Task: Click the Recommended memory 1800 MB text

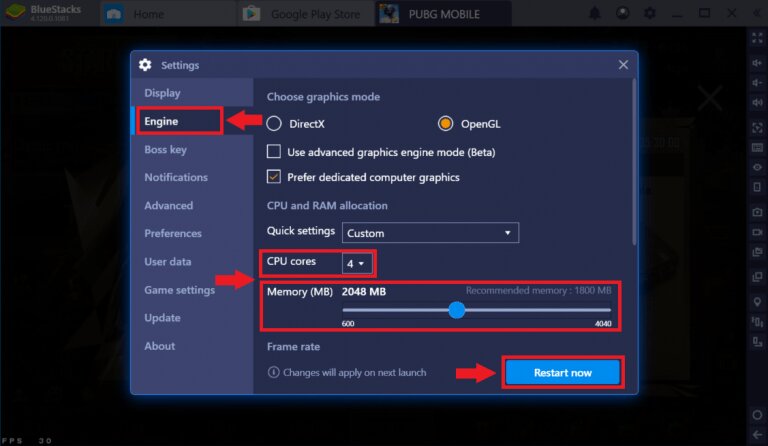Action: [x=538, y=290]
